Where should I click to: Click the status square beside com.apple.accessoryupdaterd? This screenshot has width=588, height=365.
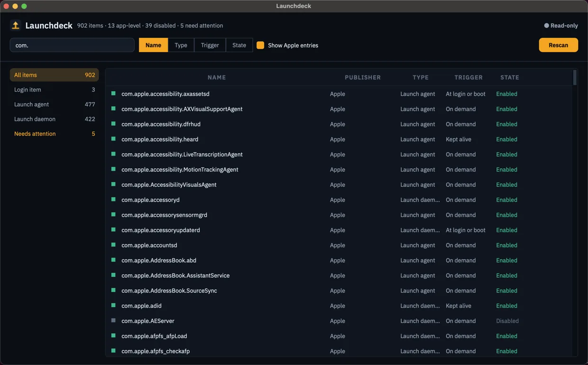point(113,230)
